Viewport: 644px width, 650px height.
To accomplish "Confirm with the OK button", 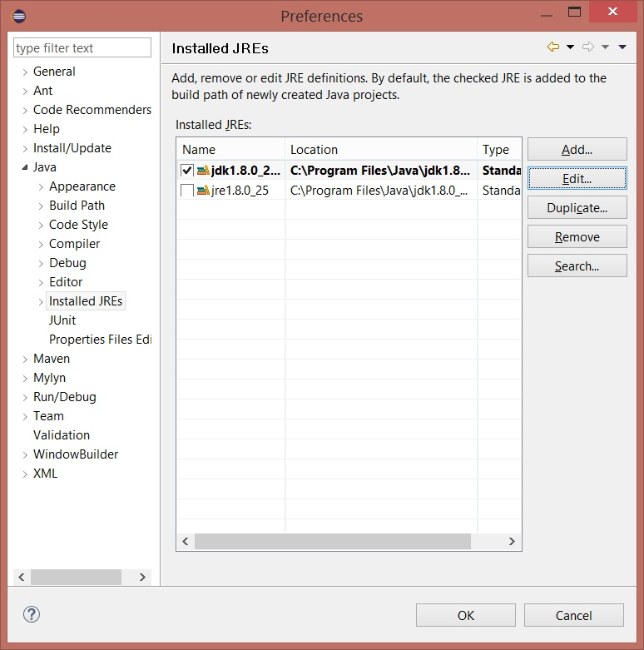I will [x=466, y=615].
